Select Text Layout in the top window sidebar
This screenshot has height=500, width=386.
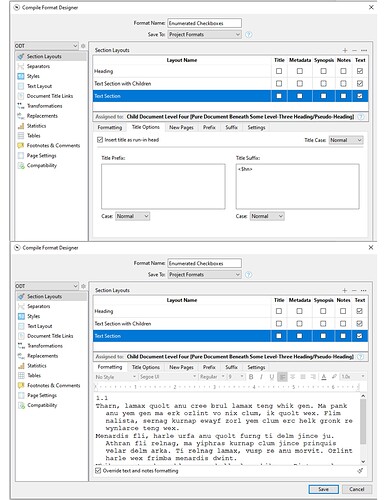39,86
